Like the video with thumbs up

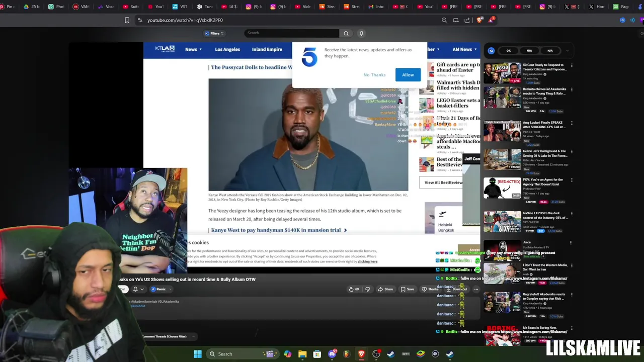(x=354, y=289)
